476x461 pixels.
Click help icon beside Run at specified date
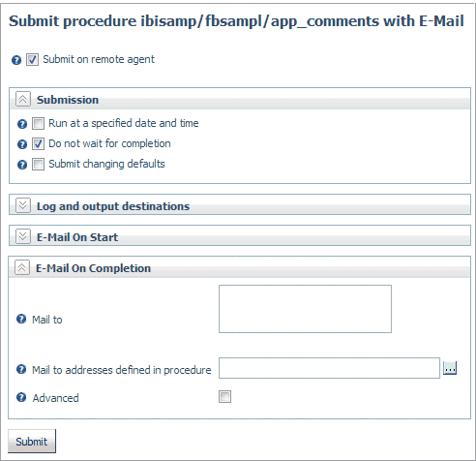click(22, 124)
